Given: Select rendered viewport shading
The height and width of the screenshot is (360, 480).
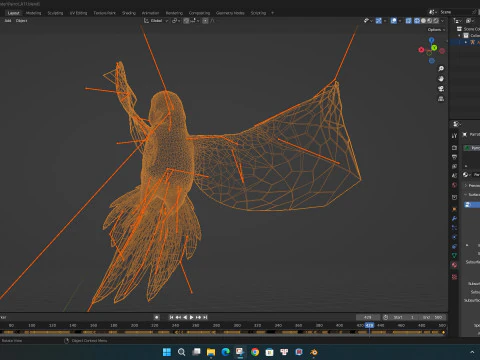Looking at the screenshot, I should 436,21.
